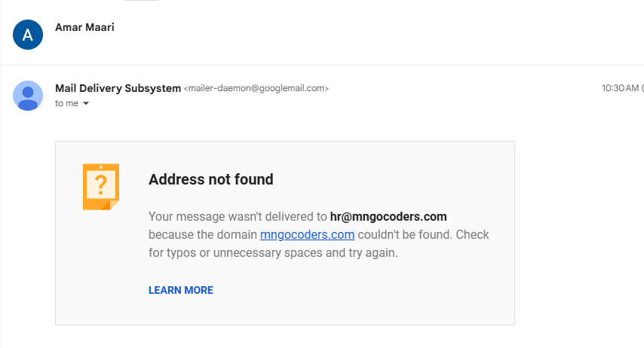Viewport: 644px width, 348px height.
Task: Click the Mail Delivery Subsystem profile avatar
Action: tap(28, 96)
